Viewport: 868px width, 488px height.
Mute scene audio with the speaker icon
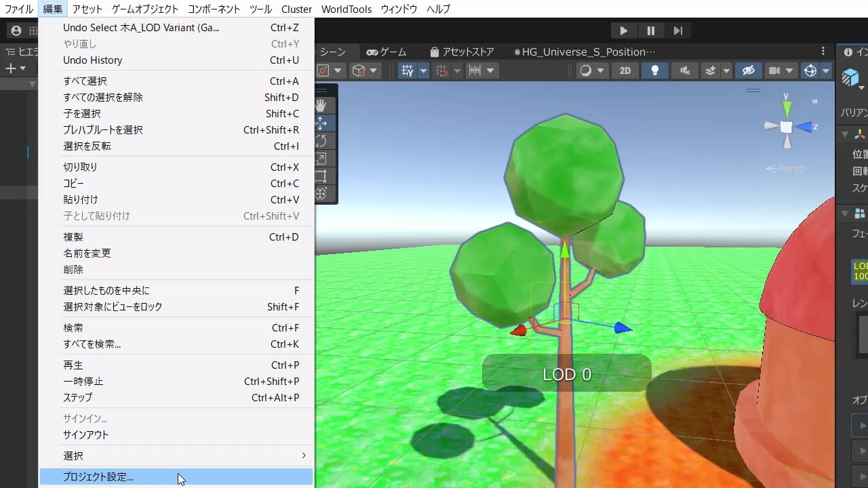(686, 70)
